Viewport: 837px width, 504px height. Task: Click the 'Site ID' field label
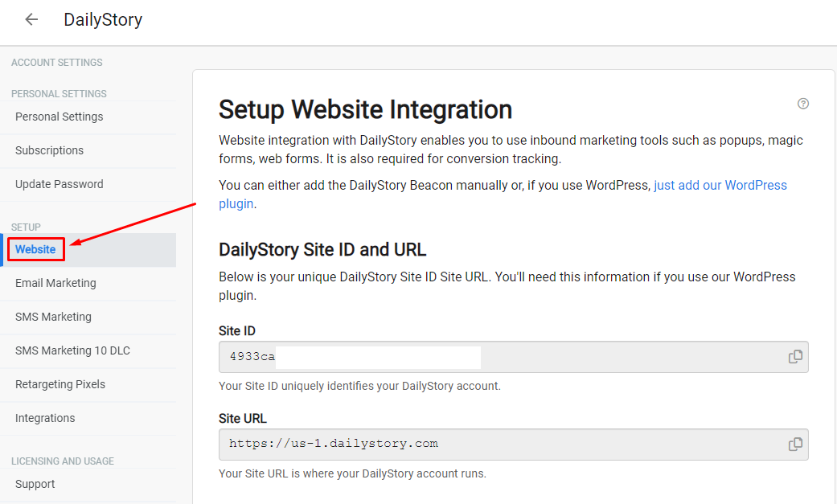click(x=237, y=331)
